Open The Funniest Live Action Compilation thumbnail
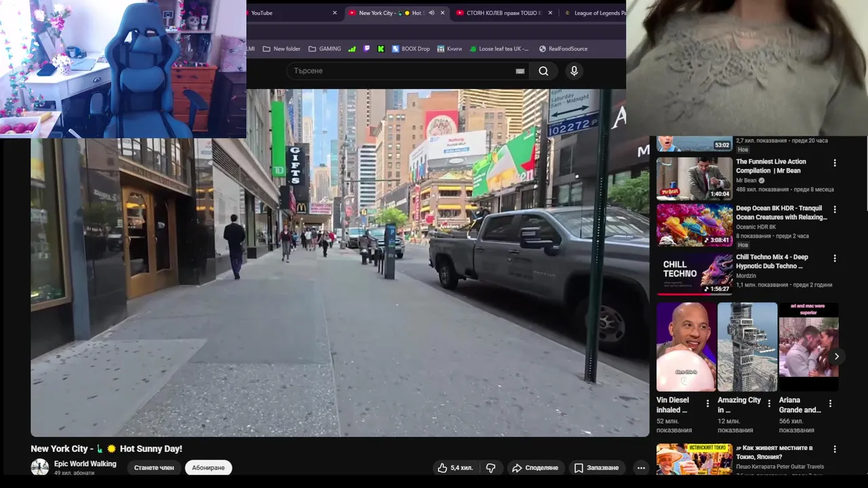Image resolution: width=868 pixels, height=488 pixels. [x=694, y=179]
